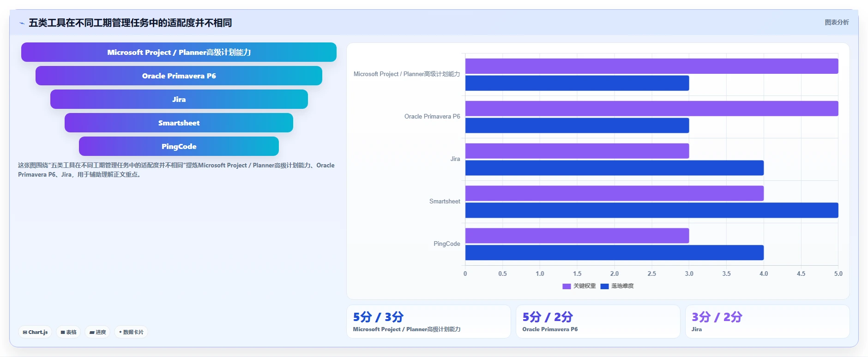
Task: Click the x-axis tick label 2.5
Action: (651, 274)
